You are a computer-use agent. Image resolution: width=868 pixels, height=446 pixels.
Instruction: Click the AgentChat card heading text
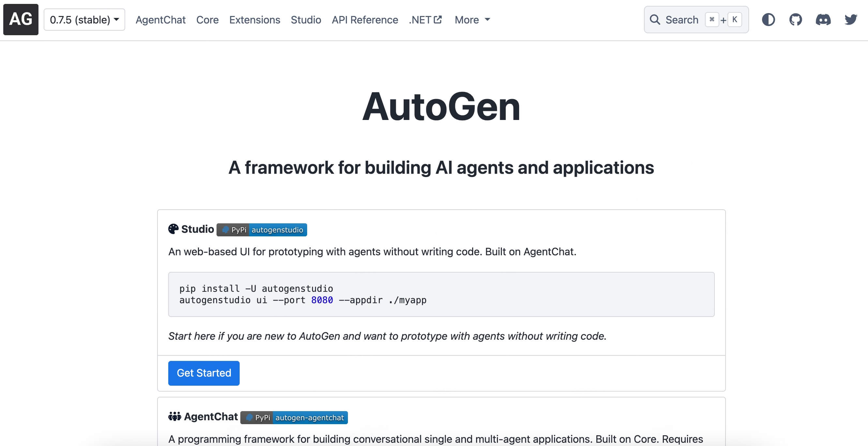coord(211,417)
